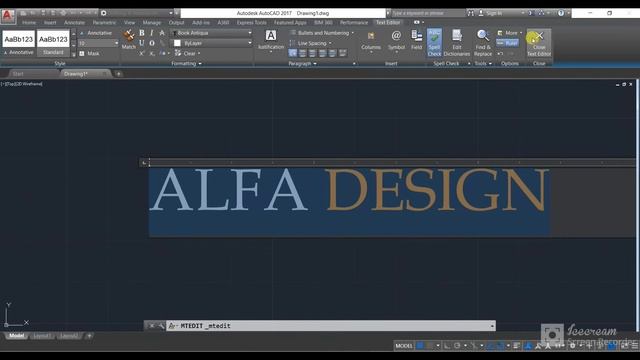This screenshot has height=360, width=640.
Task: Switch to the Home ribbon tab
Action: (29, 22)
